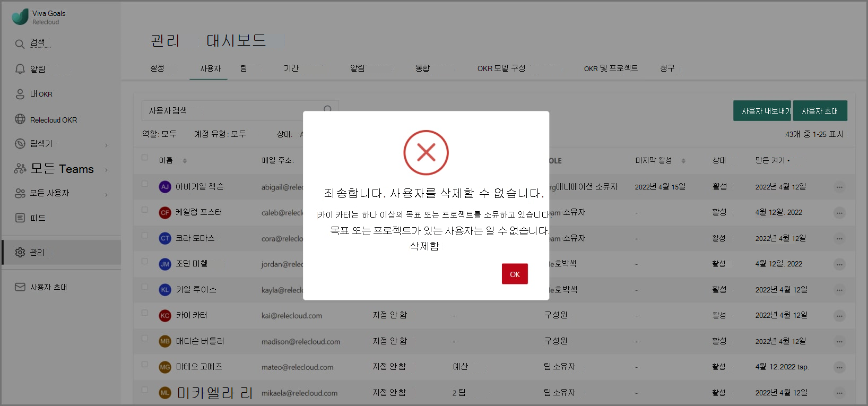Click the 모든 사용자 people icon

20,193
